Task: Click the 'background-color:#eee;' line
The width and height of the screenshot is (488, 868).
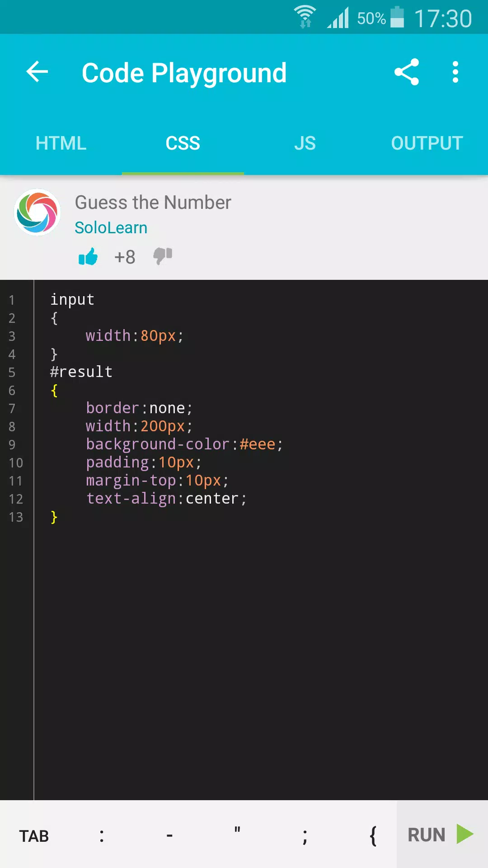Action: [x=185, y=444]
